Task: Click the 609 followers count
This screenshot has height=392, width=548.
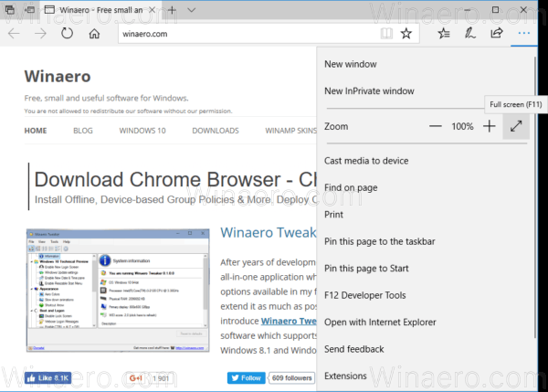Action: [292, 378]
